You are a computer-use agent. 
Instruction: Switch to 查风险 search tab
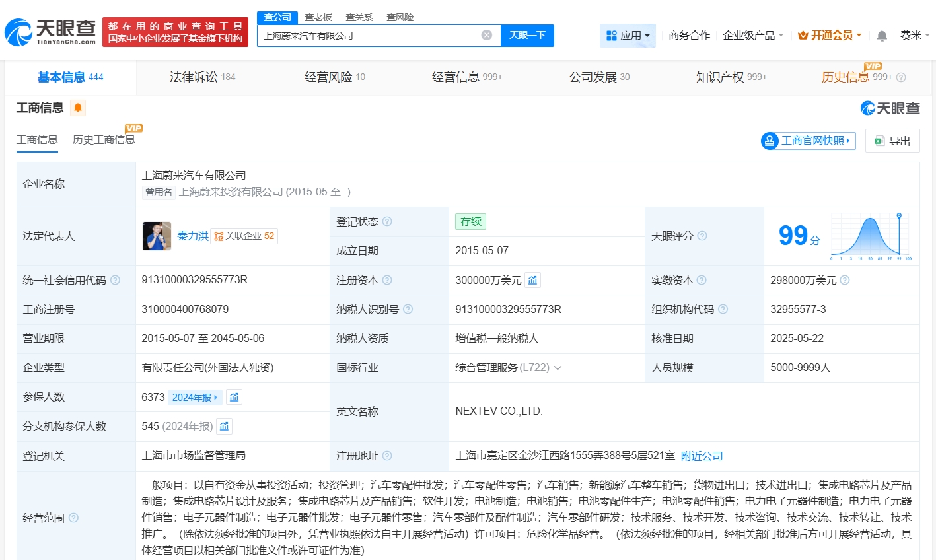400,17
